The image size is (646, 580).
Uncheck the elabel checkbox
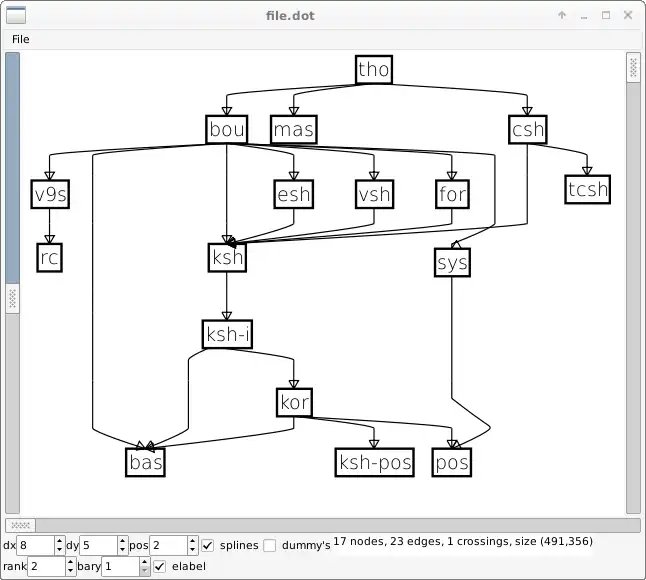pyautogui.click(x=159, y=566)
